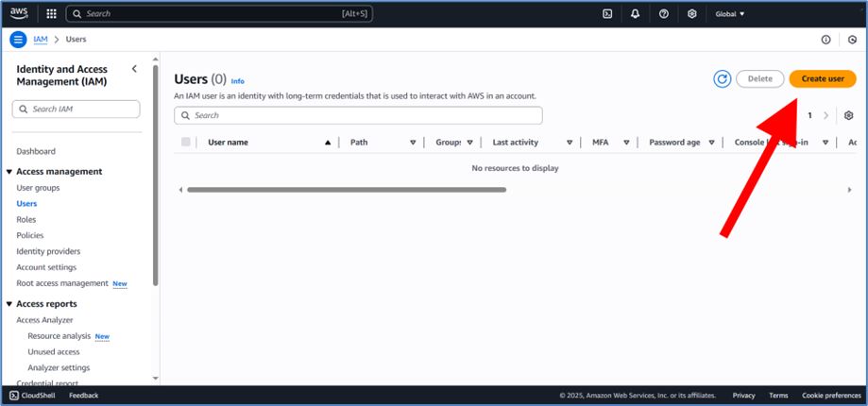868x406 pixels.
Task: Open Policies in the sidebar
Action: point(30,235)
